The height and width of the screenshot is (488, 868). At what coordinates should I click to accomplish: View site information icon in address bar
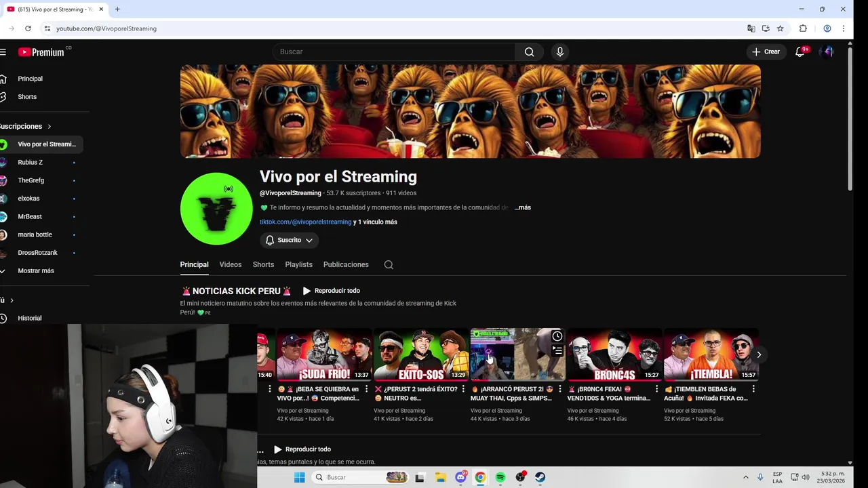click(x=47, y=28)
